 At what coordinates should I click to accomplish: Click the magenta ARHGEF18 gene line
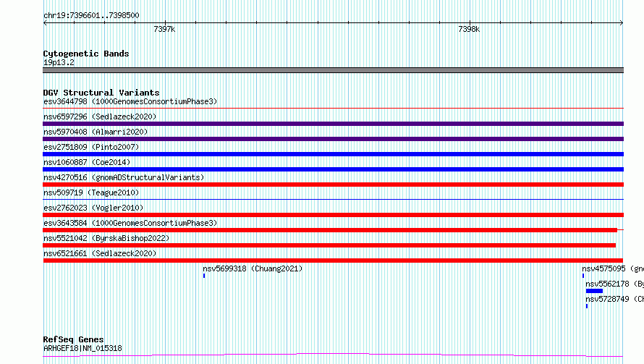click(x=333, y=355)
